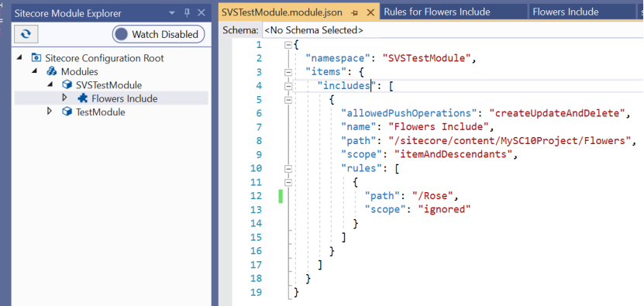Click the "Flowers Include" name value in code
The width and height of the screenshot is (644, 306).
438,126
